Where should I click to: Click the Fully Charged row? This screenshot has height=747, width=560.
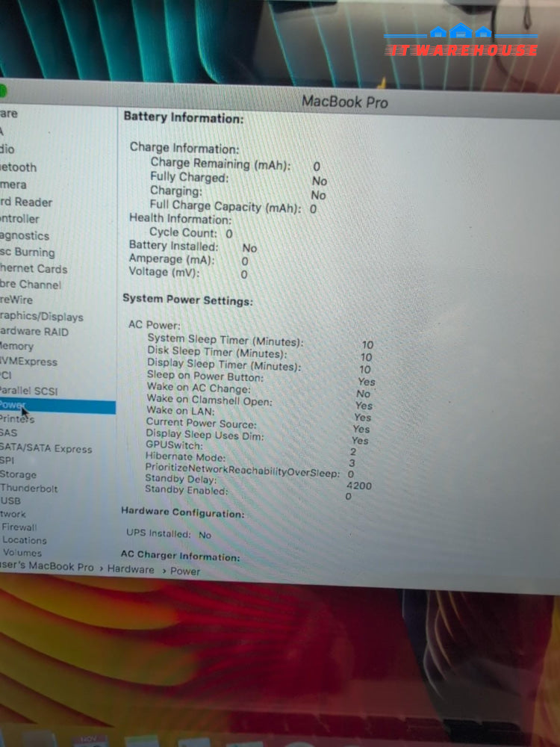(239, 179)
